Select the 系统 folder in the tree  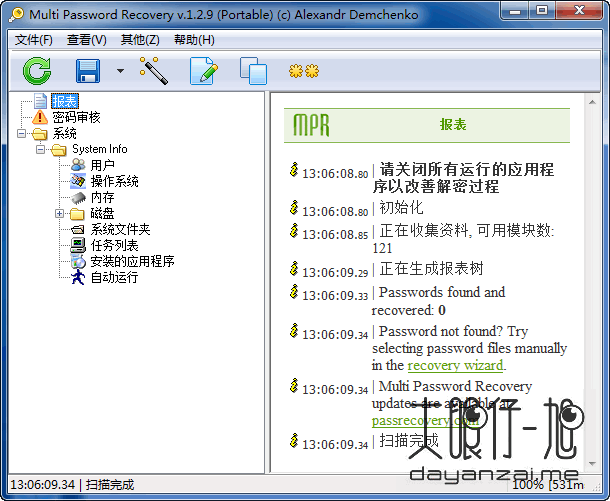point(65,133)
